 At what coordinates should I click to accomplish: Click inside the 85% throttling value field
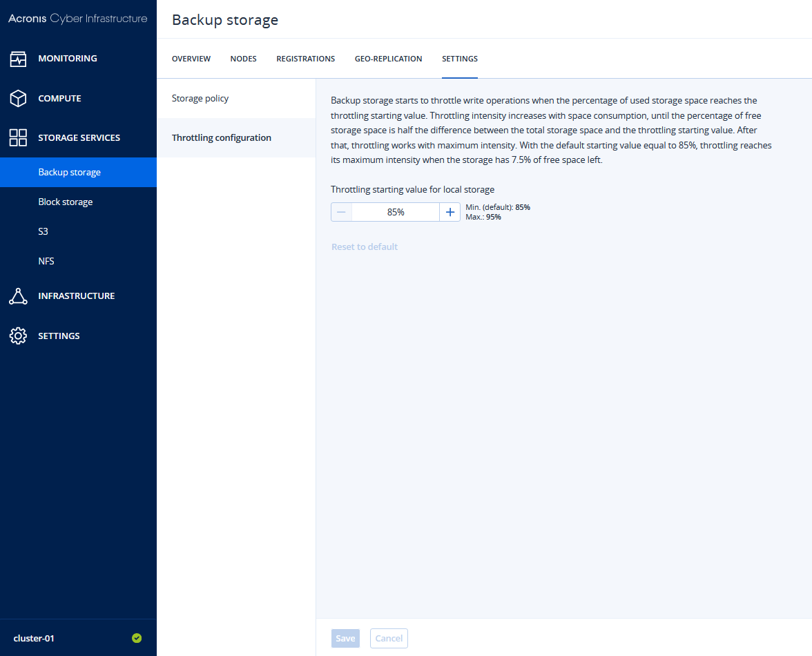395,211
